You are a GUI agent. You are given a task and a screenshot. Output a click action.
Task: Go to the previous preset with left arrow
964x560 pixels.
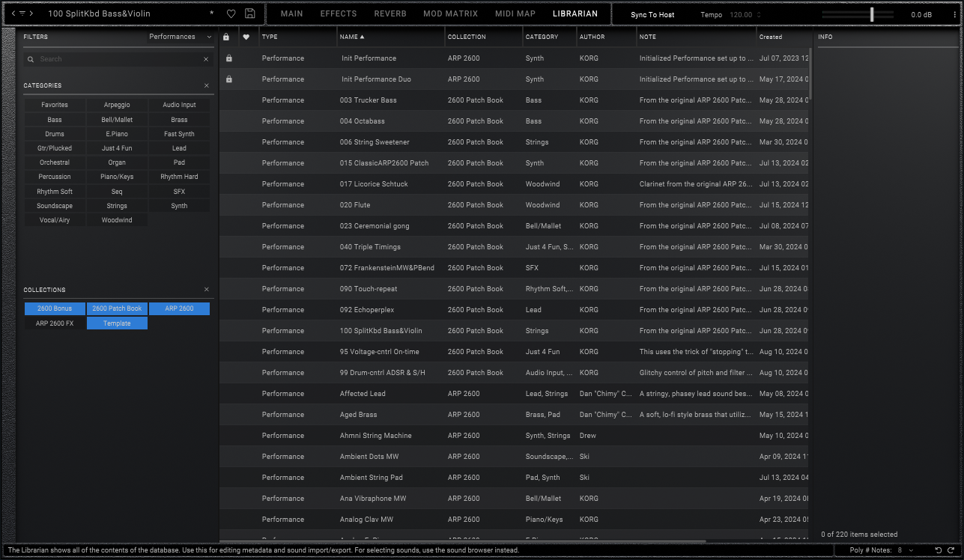[13, 13]
